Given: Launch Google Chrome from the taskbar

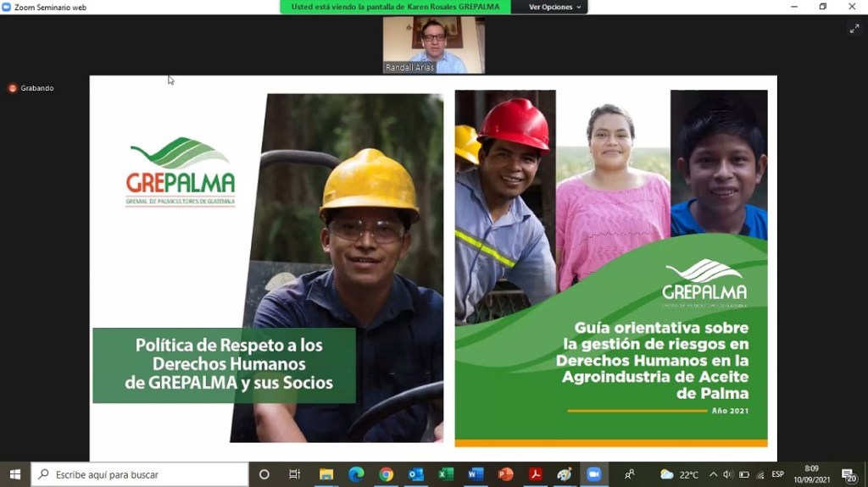Looking at the screenshot, I should click(386, 474).
